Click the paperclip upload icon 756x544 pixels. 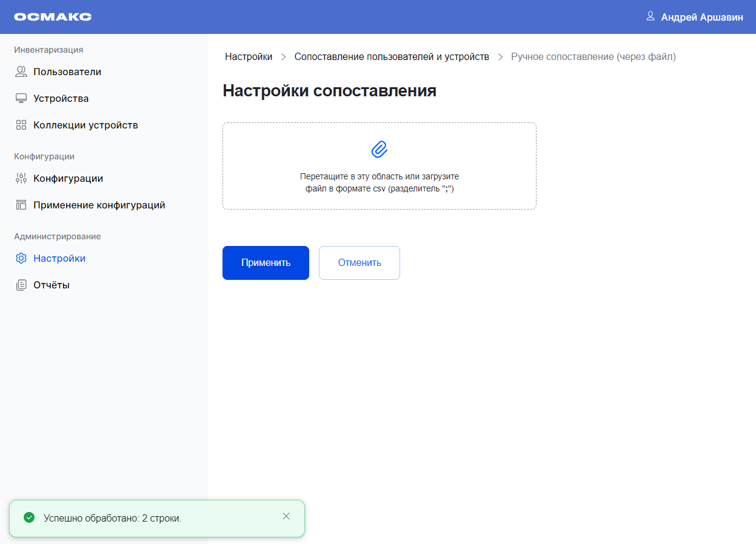pyautogui.click(x=379, y=150)
